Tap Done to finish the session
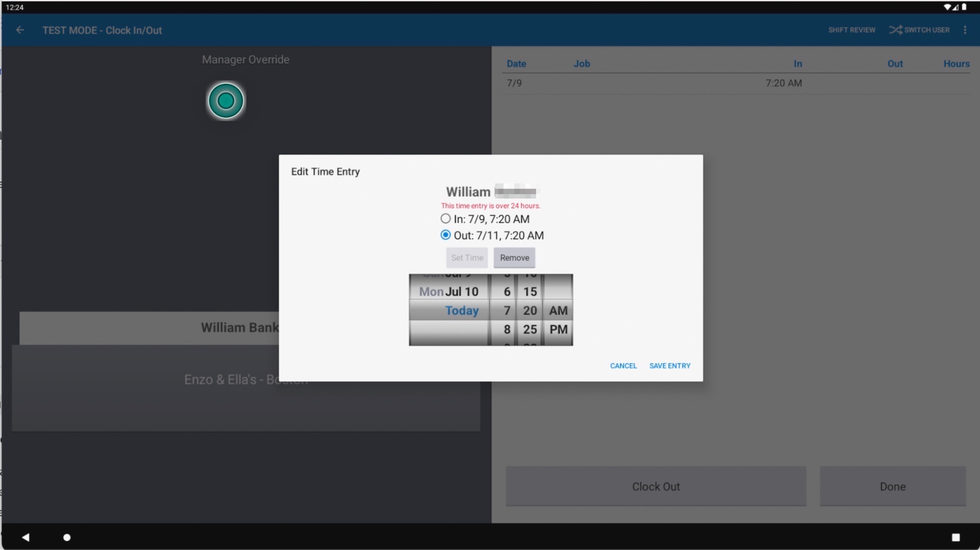This screenshot has height=550, width=980. [892, 486]
